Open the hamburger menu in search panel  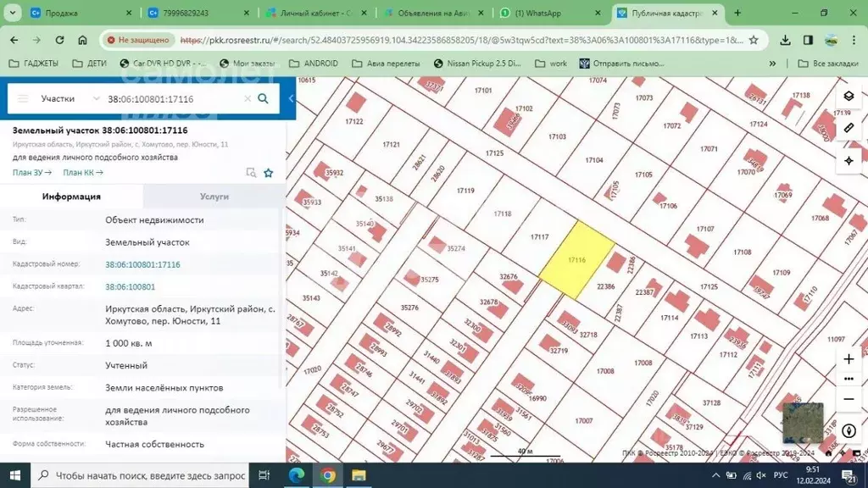coord(23,98)
